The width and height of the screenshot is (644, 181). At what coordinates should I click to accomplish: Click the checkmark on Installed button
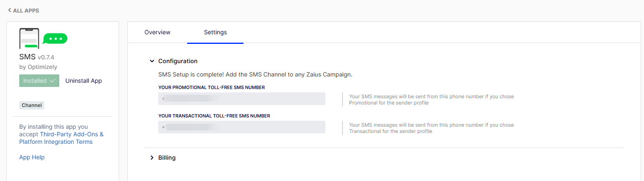pos(52,81)
